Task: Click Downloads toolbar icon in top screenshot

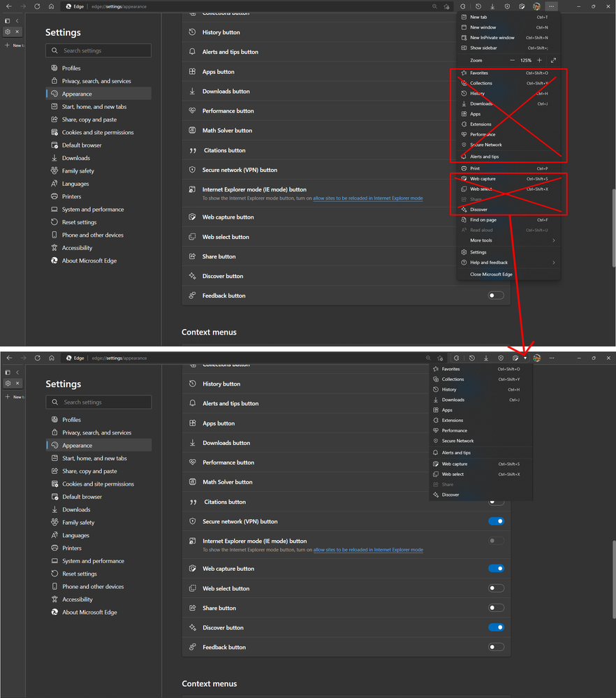Action: click(x=492, y=6)
